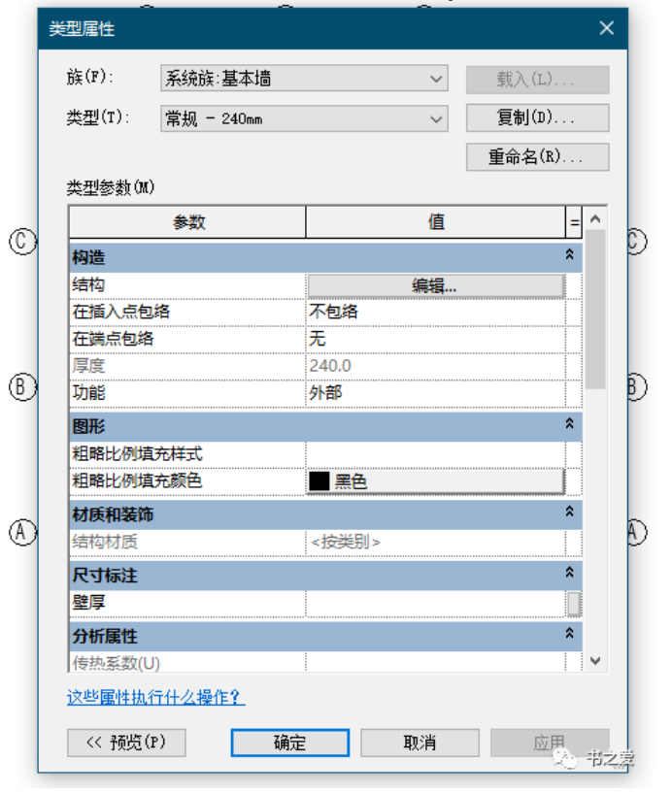Click grid bubble B left of the dialog
This screenshot has height=793, width=672.
pyautogui.click(x=22, y=387)
